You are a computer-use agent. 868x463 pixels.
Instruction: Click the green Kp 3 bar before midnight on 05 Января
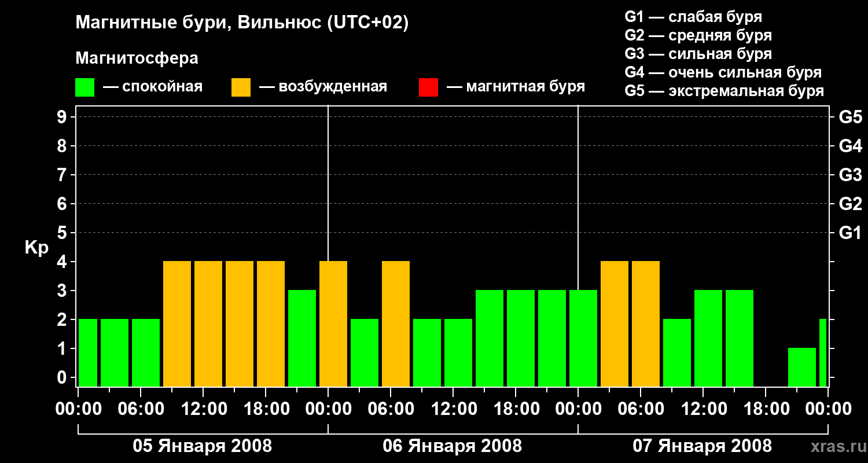pyautogui.click(x=302, y=338)
